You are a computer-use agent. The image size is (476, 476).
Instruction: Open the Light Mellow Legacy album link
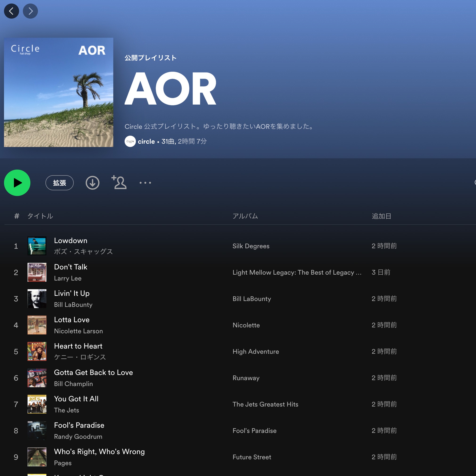[x=297, y=272]
